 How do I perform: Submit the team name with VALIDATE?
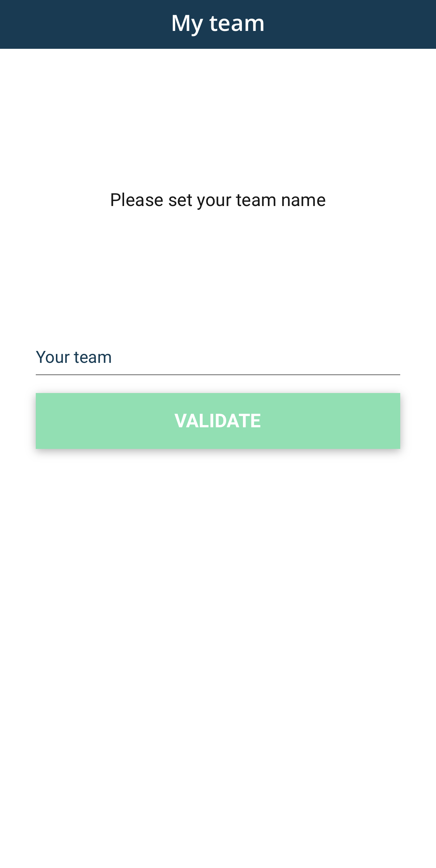coord(218,421)
